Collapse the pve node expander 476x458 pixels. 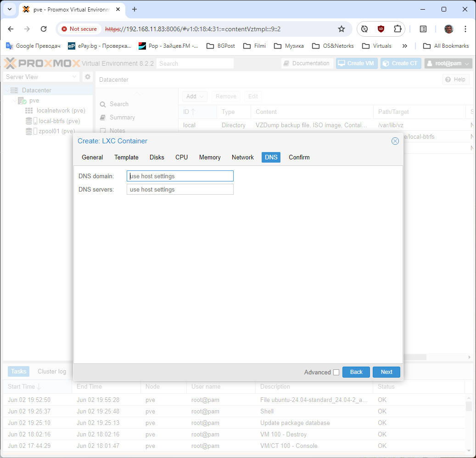[15, 101]
